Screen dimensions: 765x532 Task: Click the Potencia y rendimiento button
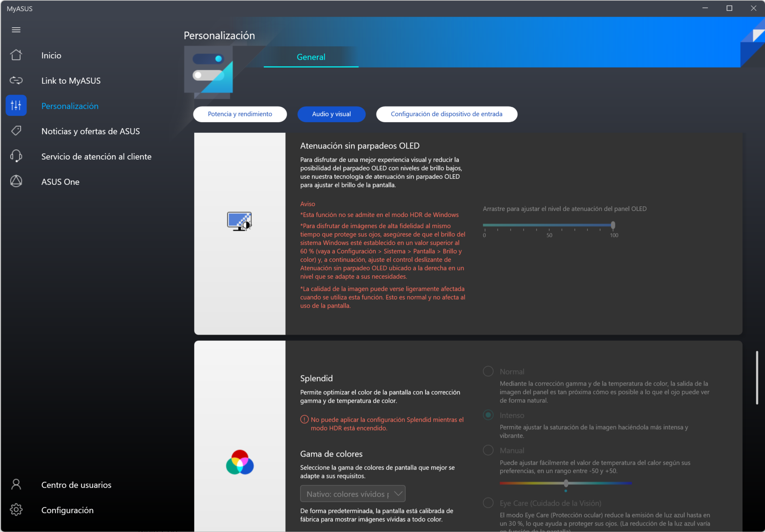tap(240, 114)
